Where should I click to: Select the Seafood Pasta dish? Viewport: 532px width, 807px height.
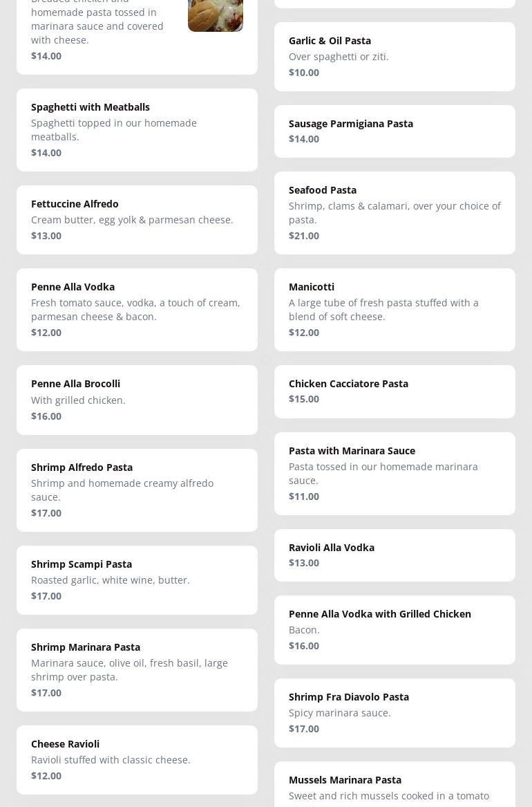point(395,212)
